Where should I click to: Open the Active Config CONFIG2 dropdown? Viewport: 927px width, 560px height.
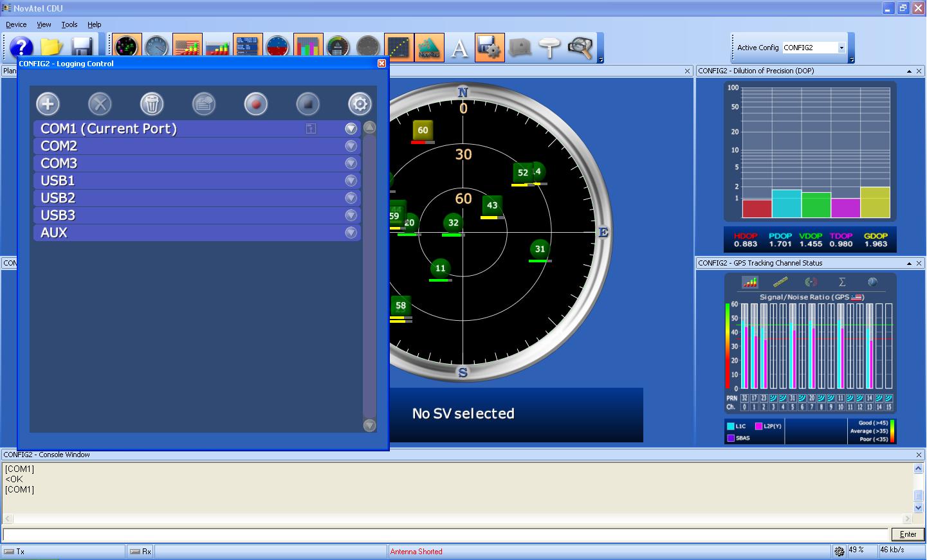pyautogui.click(x=841, y=48)
